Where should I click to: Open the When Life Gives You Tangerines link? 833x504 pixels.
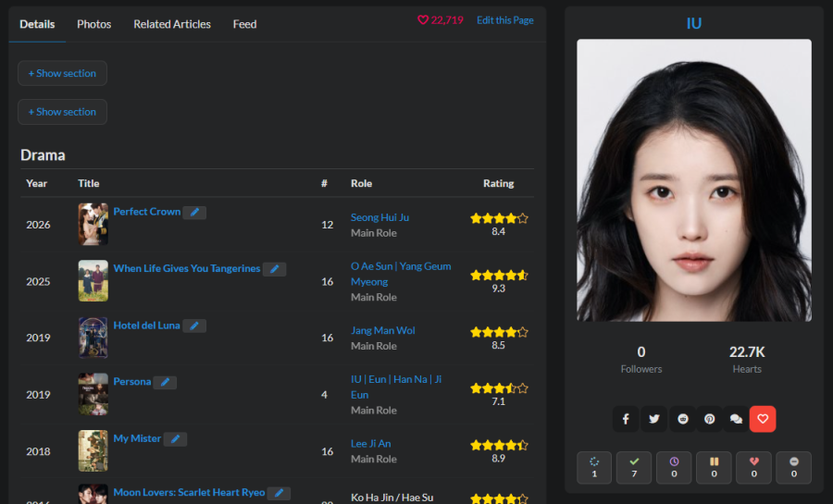pos(186,268)
